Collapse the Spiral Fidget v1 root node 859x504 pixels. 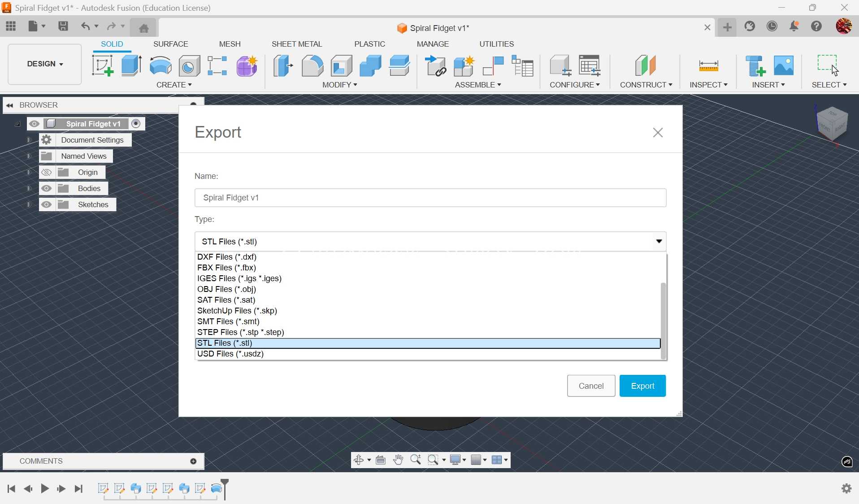click(x=17, y=124)
